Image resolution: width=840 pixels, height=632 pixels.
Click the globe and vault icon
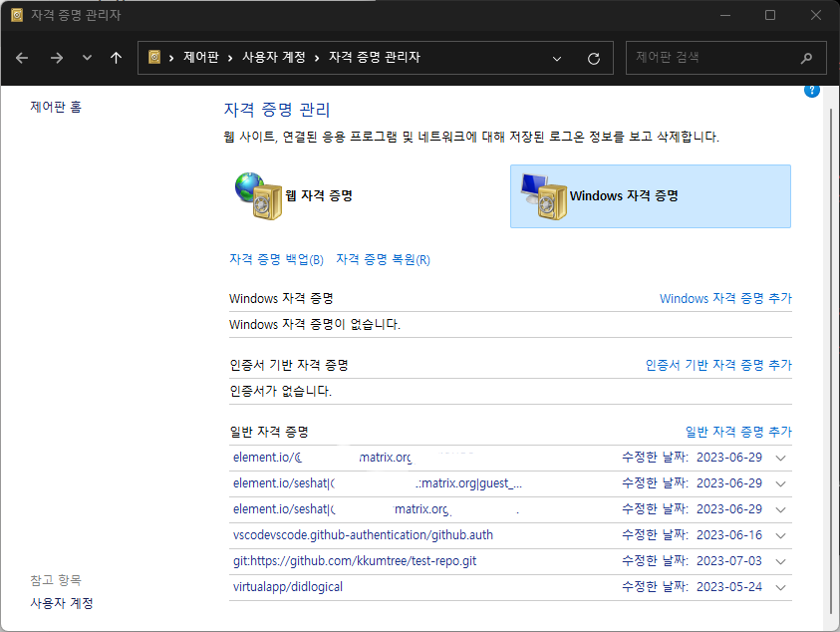pyautogui.click(x=258, y=195)
